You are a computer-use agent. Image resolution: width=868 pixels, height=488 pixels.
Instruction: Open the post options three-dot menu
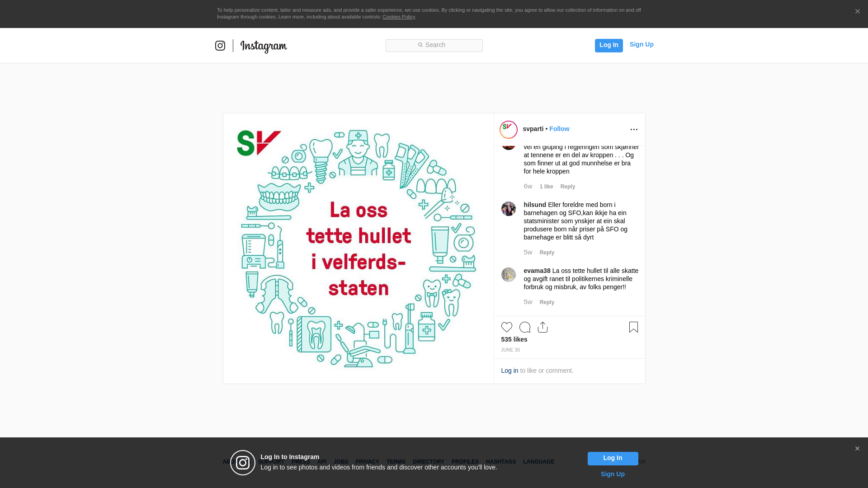click(x=634, y=130)
